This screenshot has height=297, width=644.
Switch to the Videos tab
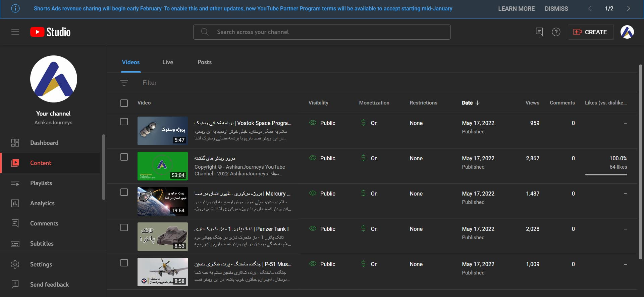tap(131, 62)
